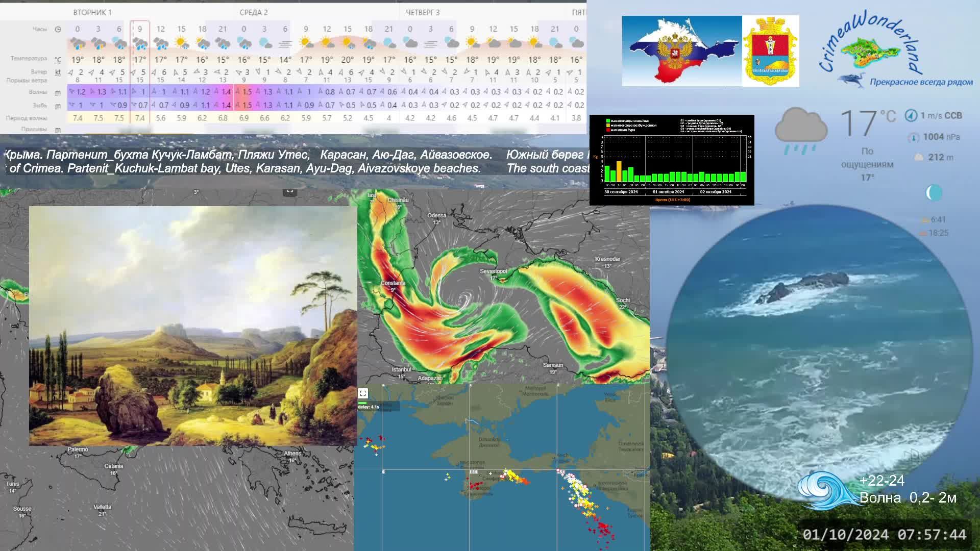The width and height of the screenshot is (980, 551).
Task: Click the landscape painting thumbnail
Action: pyautogui.click(x=193, y=326)
